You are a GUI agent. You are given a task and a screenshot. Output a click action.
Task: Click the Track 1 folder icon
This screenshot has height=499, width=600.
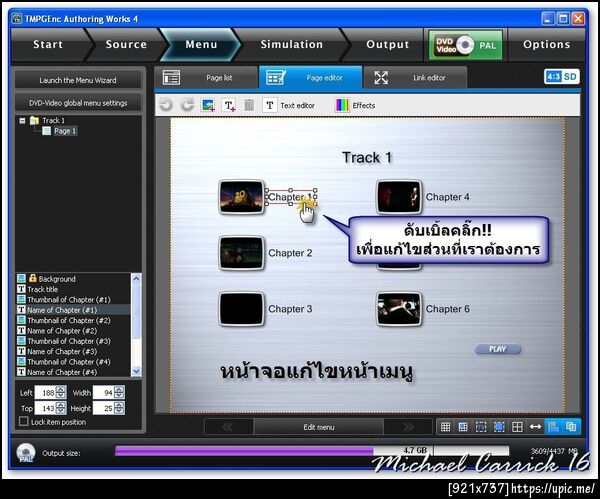click(x=34, y=121)
